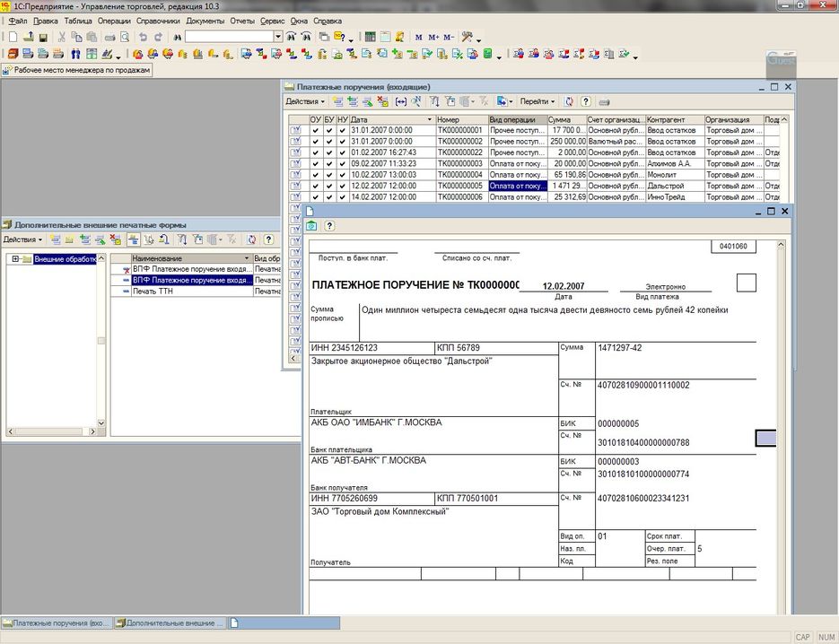Click empty checkbox square on payment order form
This screenshot has height=644, width=839.
(747, 283)
